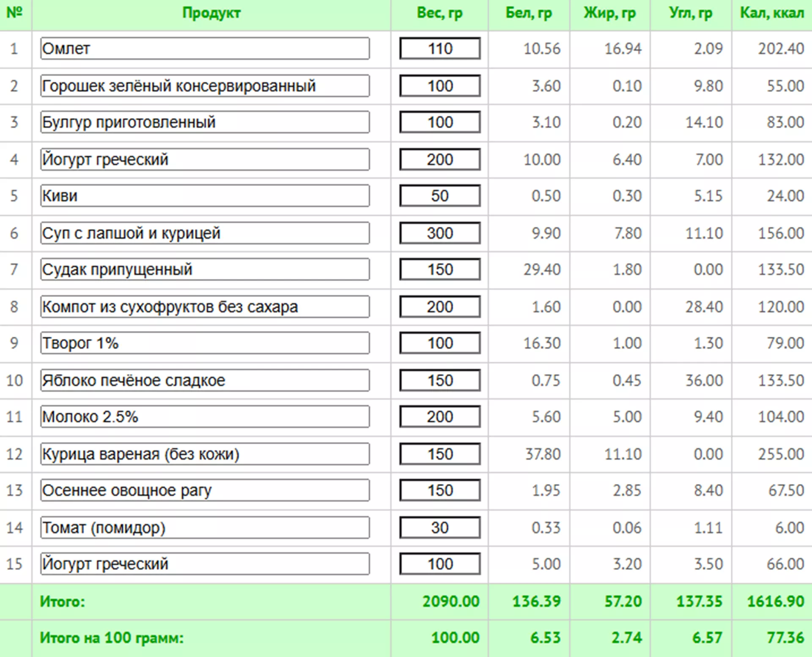812x657 pixels.
Task: Select the weight field showing 30
Action: (x=440, y=528)
